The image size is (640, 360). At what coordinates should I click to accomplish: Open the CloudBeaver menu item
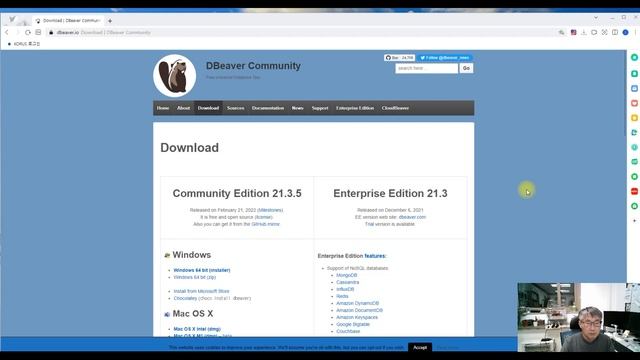(395, 108)
